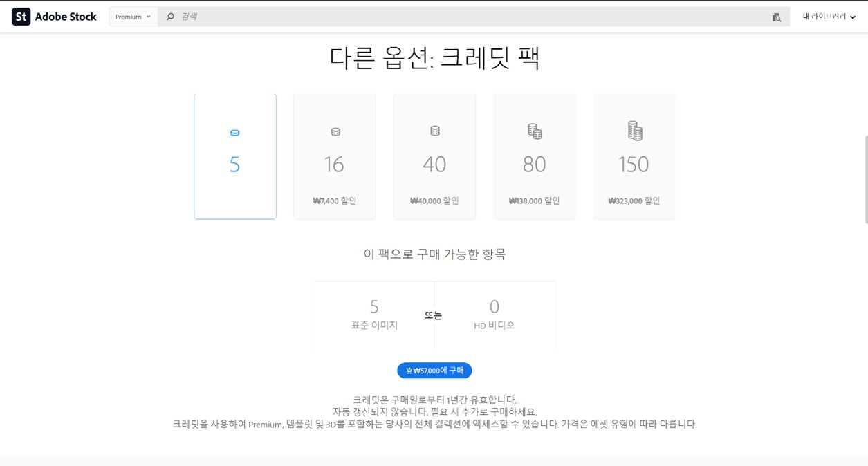Screen dimensions: 868x466
Task: Click the coin stacks icon on the 150-credit pack
Action: [x=634, y=130]
